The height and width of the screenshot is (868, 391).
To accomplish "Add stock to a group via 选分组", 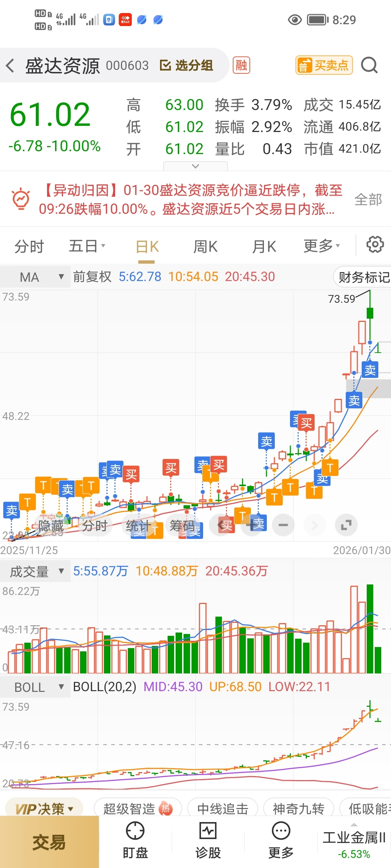I will point(186,65).
